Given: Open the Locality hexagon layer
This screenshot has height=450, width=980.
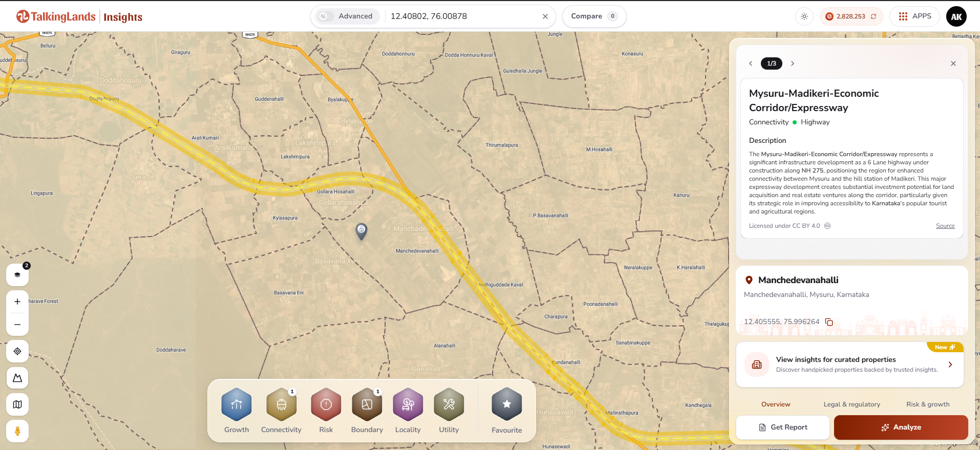Looking at the screenshot, I should [x=408, y=404].
